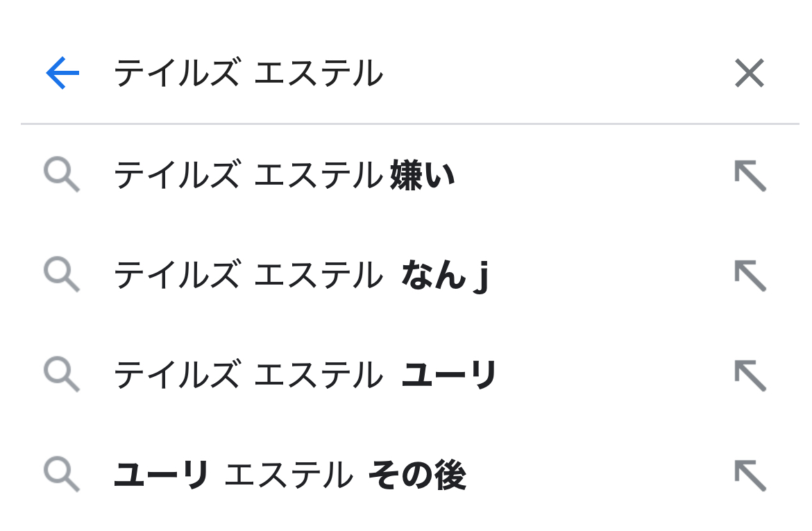Insert the なん j suggestion using its arrow icon

pyautogui.click(x=750, y=276)
